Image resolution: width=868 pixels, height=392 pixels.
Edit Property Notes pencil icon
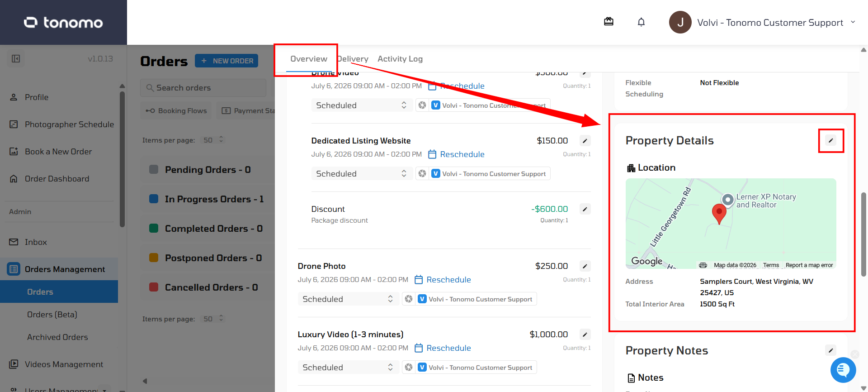coord(830,350)
